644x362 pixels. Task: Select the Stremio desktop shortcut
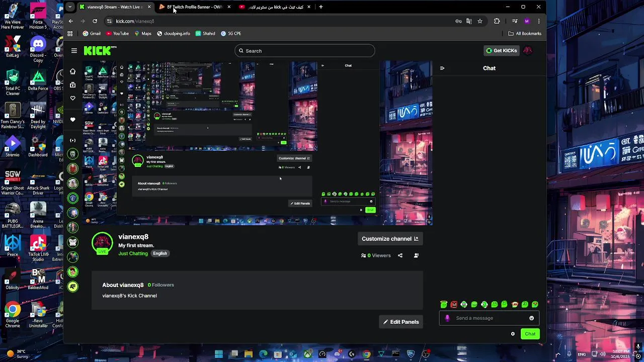(x=13, y=146)
